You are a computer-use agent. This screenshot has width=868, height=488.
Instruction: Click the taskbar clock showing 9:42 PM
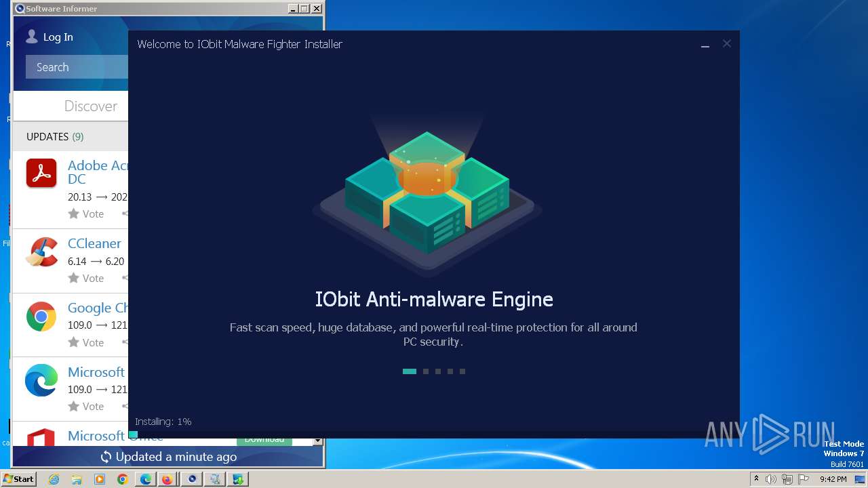[x=833, y=479]
